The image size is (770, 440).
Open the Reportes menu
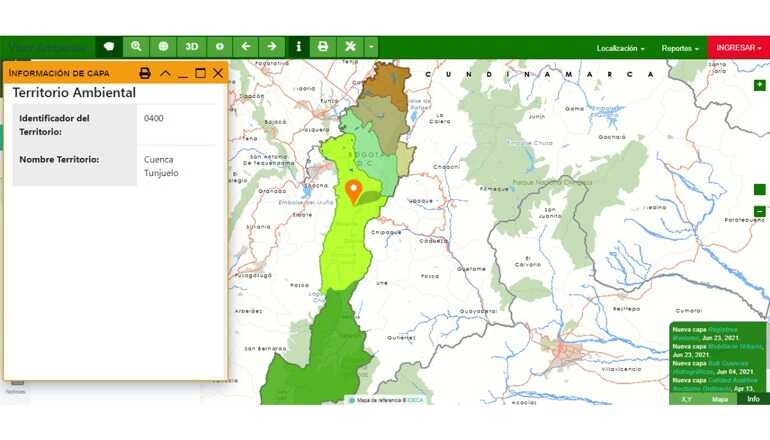coord(680,48)
